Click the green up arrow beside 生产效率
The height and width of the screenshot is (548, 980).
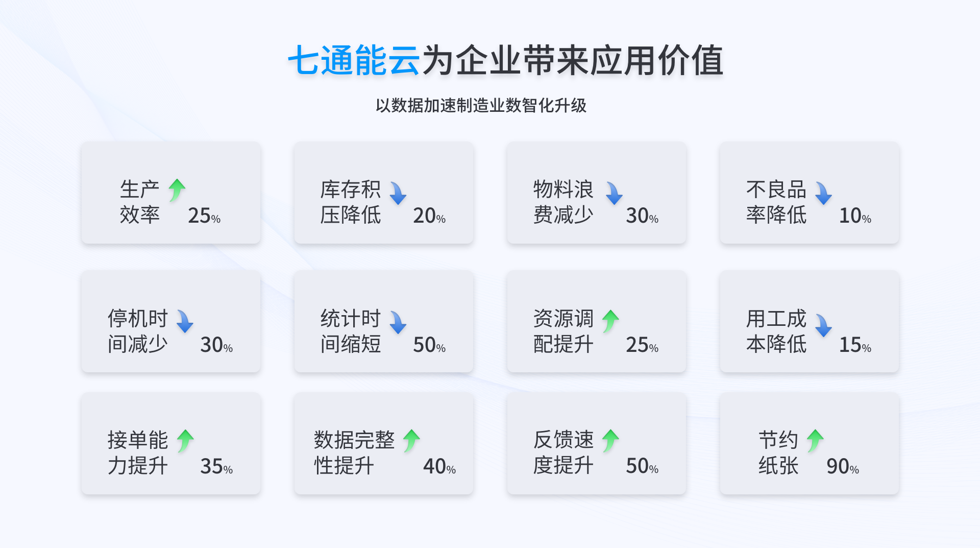tap(177, 190)
